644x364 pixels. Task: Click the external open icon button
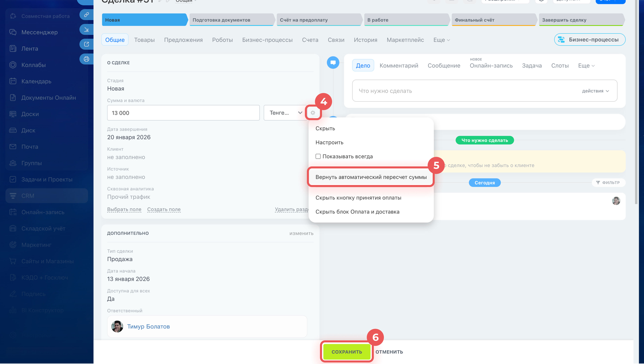tap(86, 44)
